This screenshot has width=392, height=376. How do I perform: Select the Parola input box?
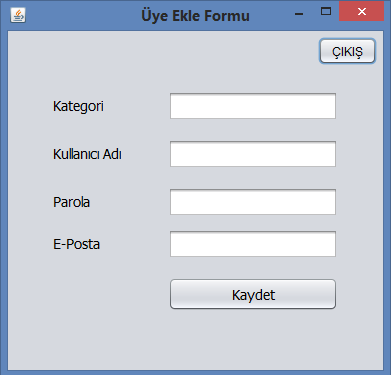point(253,202)
